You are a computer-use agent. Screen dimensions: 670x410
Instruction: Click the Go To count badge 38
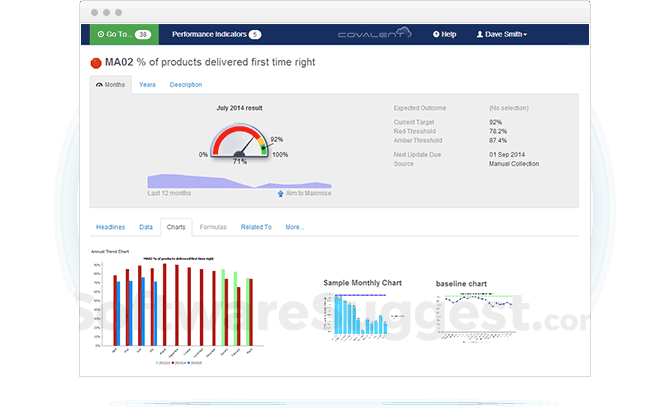[x=143, y=35]
